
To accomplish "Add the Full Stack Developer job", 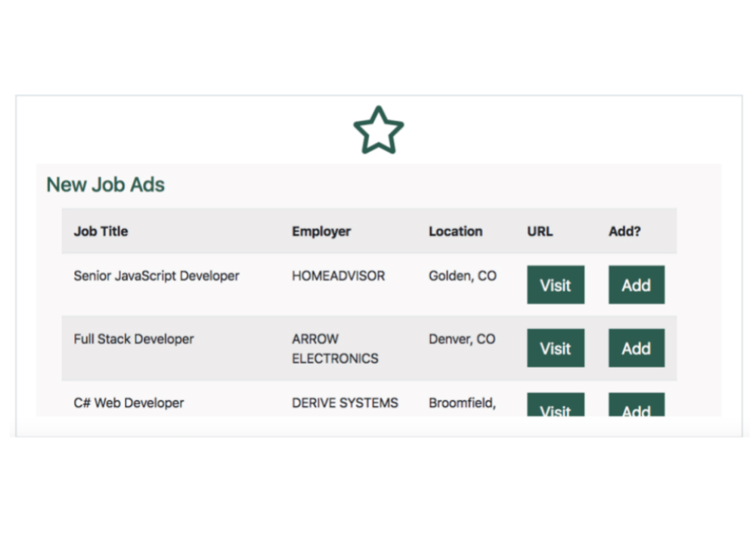I will (637, 348).
